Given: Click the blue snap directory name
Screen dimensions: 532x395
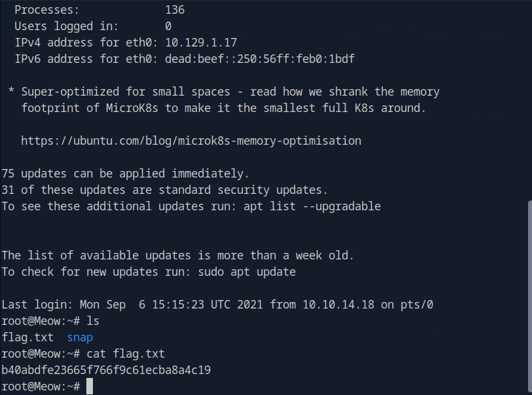Looking at the screenshot, I should [x=80, y=337].
